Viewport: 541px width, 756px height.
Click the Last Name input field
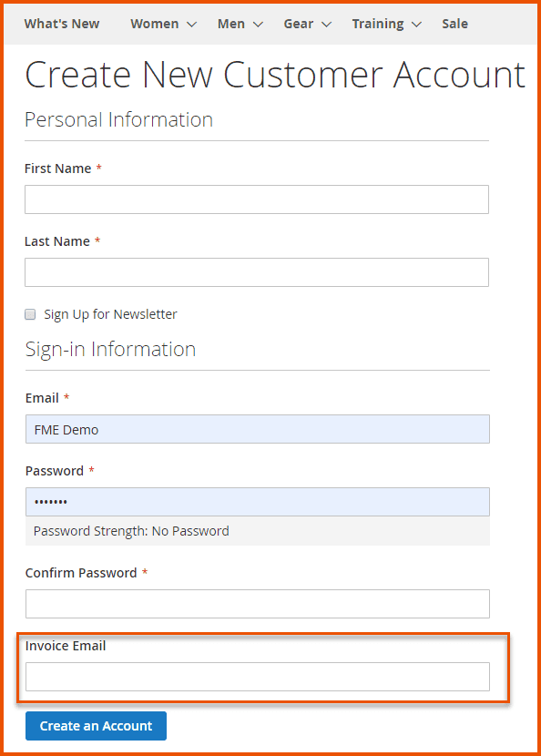pyautogui.click(x=256, y=271)
